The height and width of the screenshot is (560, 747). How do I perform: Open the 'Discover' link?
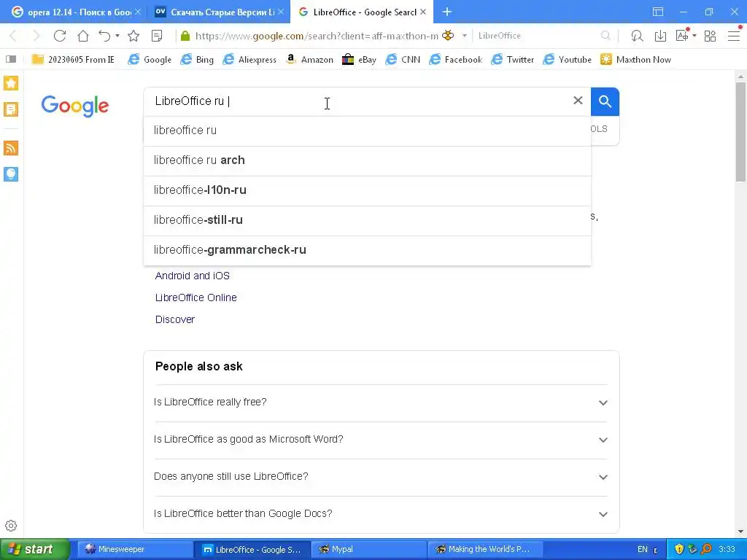[175, 319]
